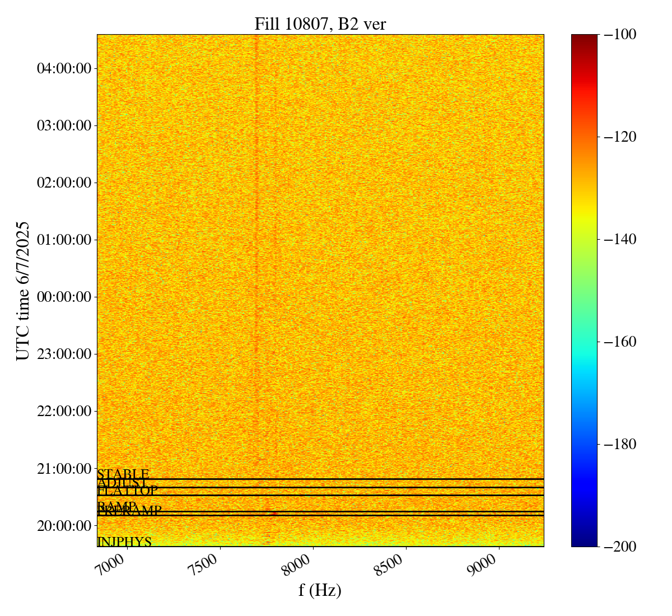Select the 04:00:00 time axis tick label
This screenshot has width=672, height=616.
point(64,69)
